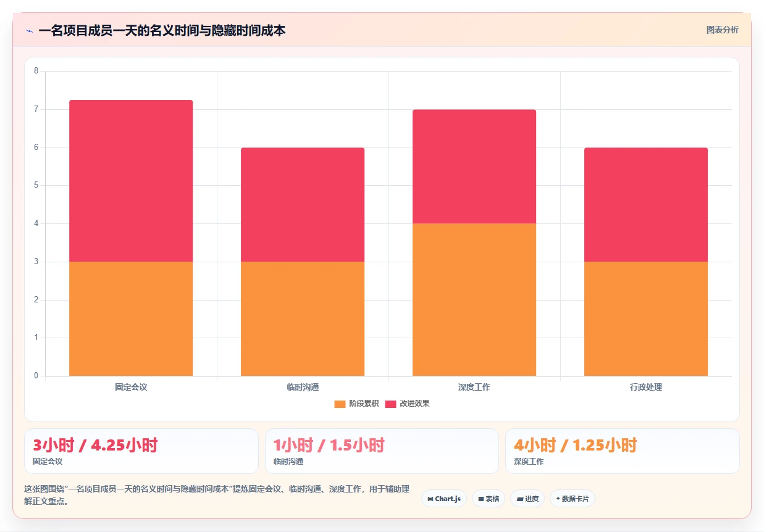Click the chart title 一名项目成员一天的名义时间与隐藏时间成本
This screenshot has height=532, width=764.
[x=162, y=30]
